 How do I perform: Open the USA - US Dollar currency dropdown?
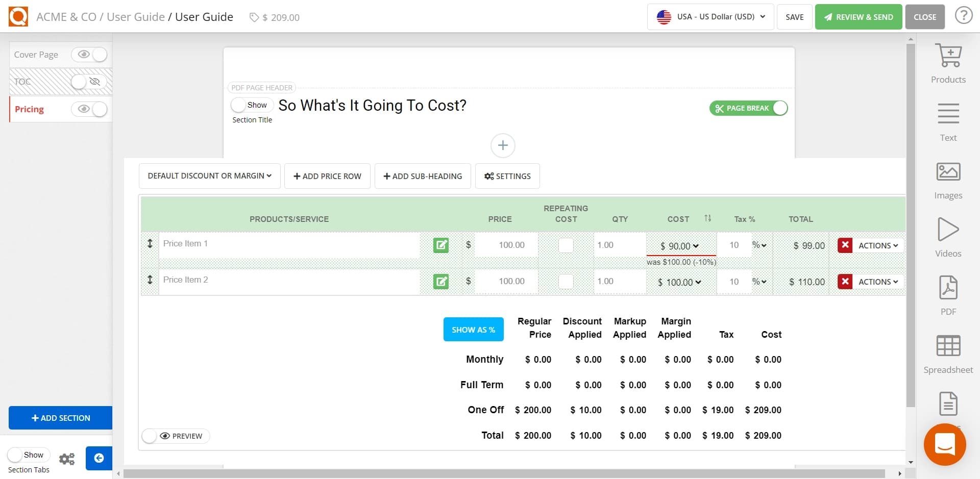click(710, 16)
